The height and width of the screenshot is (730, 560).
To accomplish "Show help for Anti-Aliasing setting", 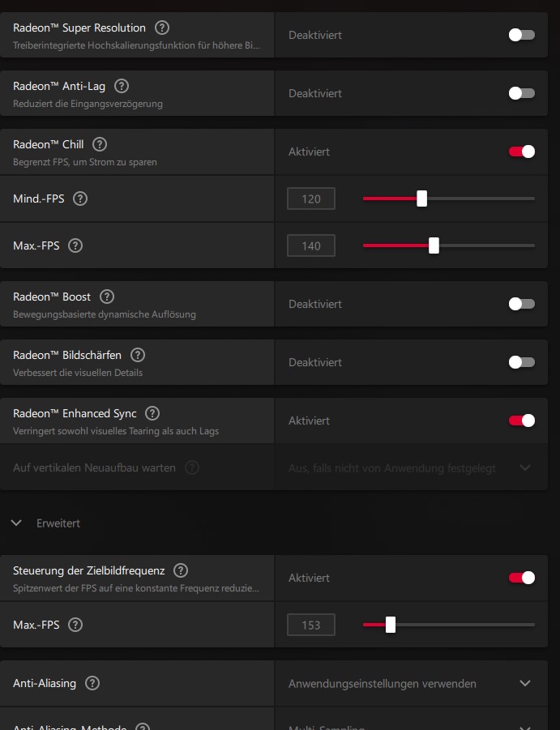I will [x=92, y=684].
